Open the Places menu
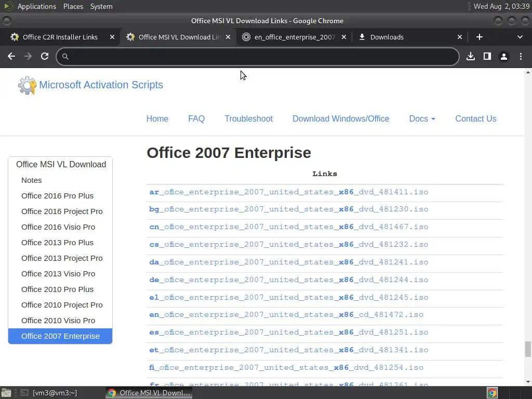The height and width of the screenshot is (399, 532). [73, 6]
